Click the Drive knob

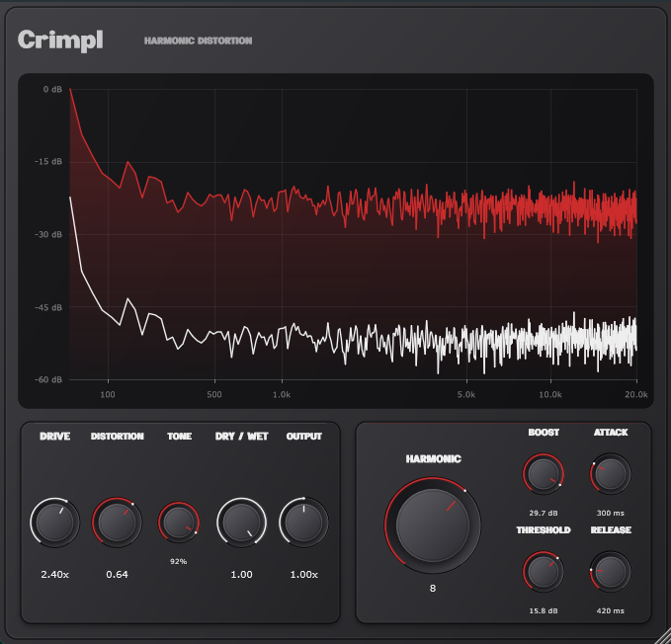click(54, 523)
